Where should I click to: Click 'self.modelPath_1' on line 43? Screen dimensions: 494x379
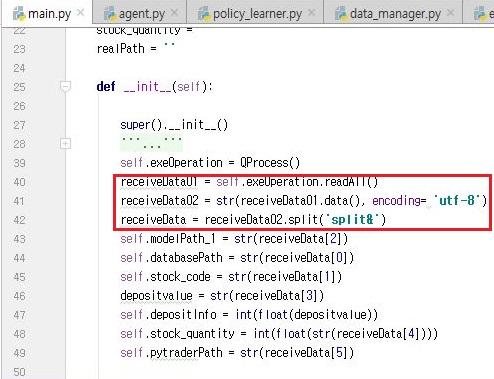pyautogui.click(x=168, y=239)
